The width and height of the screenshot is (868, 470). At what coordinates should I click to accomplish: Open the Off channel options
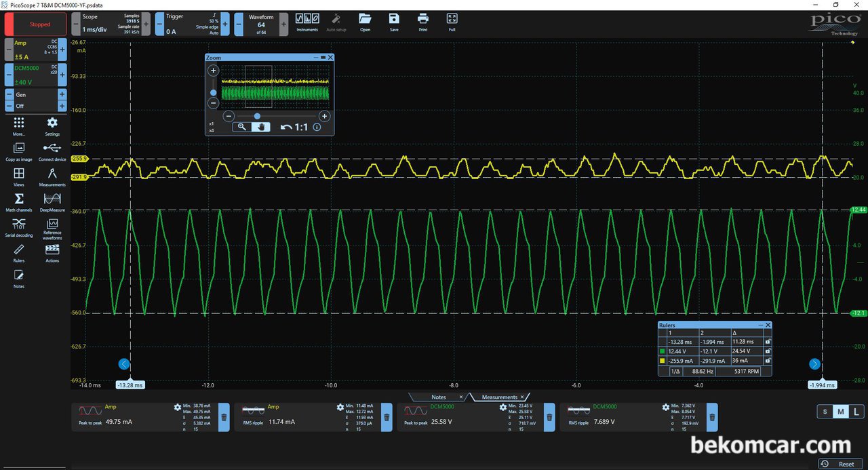coord(35,106)
